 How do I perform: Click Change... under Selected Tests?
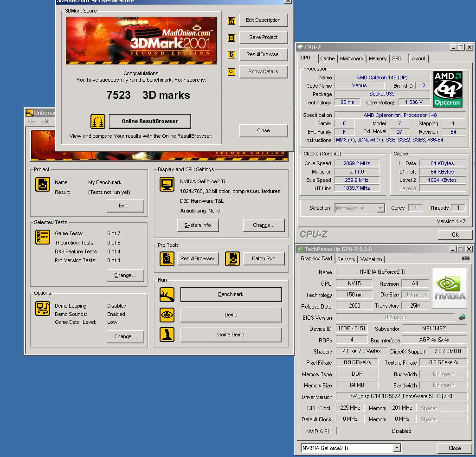tap(125, 275)
